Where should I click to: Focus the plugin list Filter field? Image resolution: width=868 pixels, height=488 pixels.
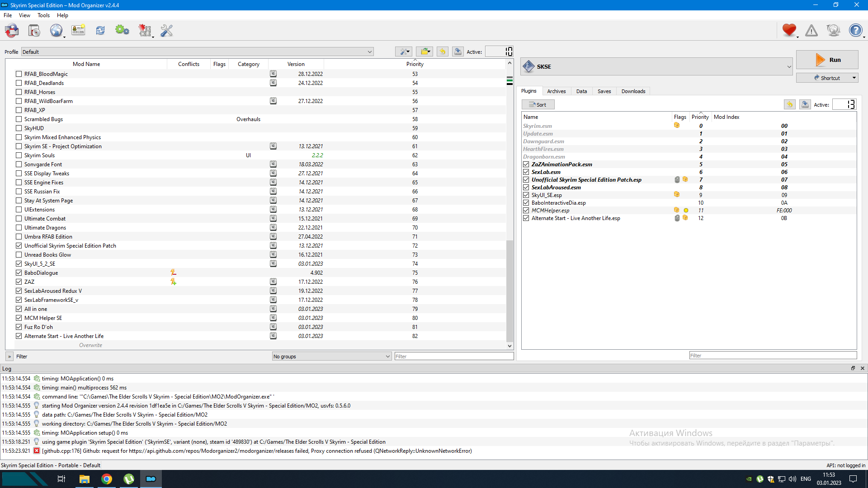pyautogui.click(x=773, y=356)
